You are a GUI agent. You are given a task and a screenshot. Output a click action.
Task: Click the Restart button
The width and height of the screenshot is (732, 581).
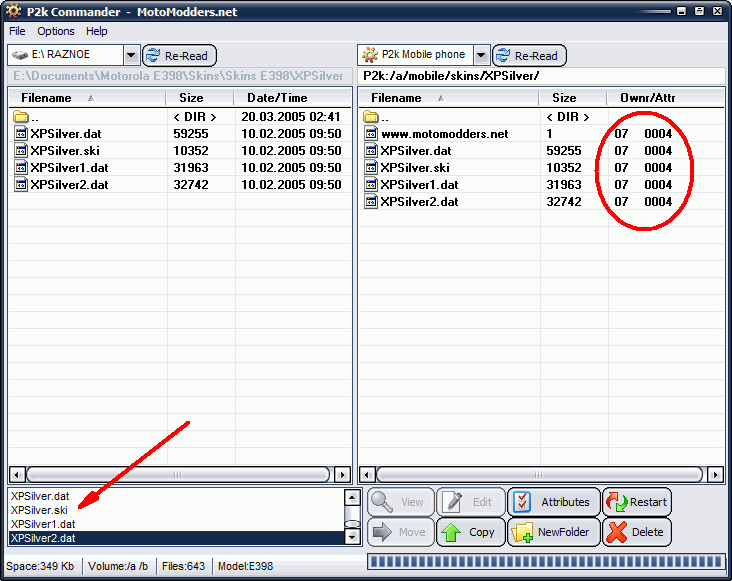click(637, 502)
